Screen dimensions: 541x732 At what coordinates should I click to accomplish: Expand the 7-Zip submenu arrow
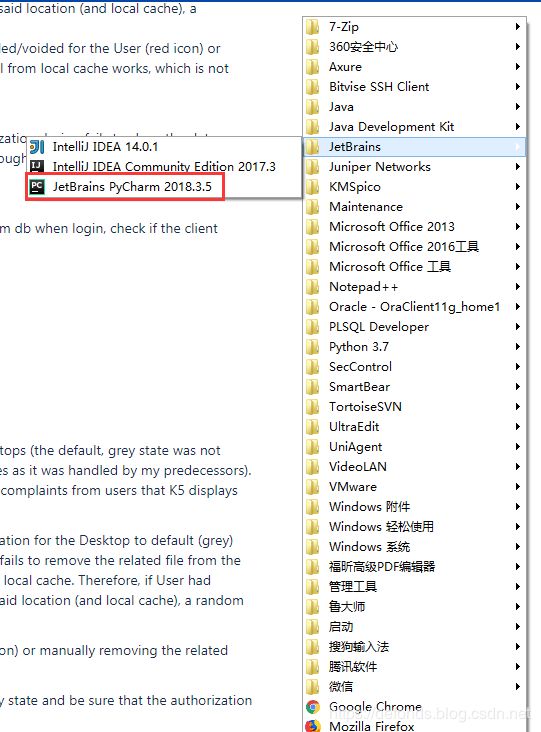click(517, 27)
